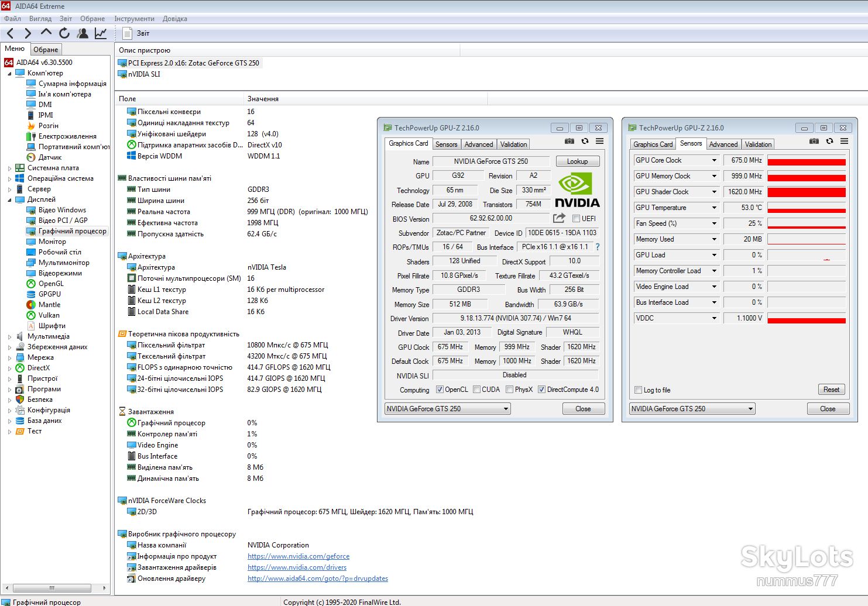Refresh the GPU-Z Sensors window
Screen dimensions: 868x606
click(x=829, y=141)
